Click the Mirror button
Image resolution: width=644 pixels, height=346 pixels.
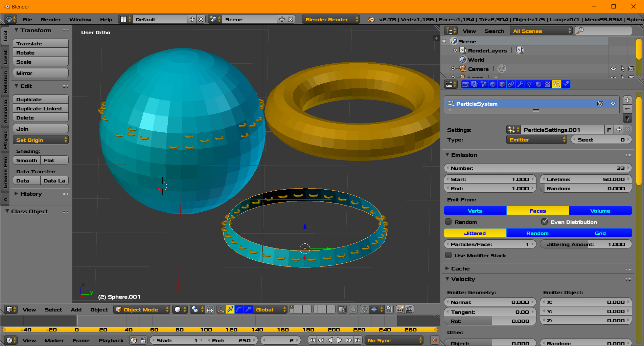[41, 73]
